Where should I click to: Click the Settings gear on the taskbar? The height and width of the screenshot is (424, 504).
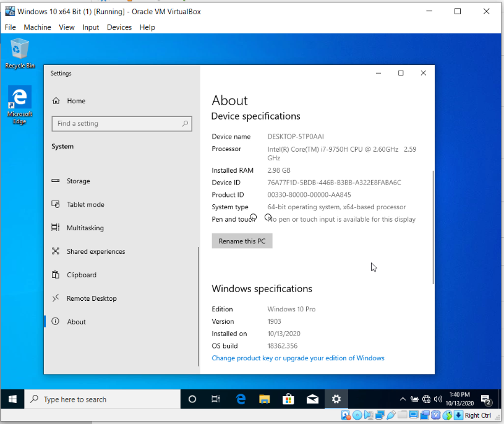[x=336, y=399]
